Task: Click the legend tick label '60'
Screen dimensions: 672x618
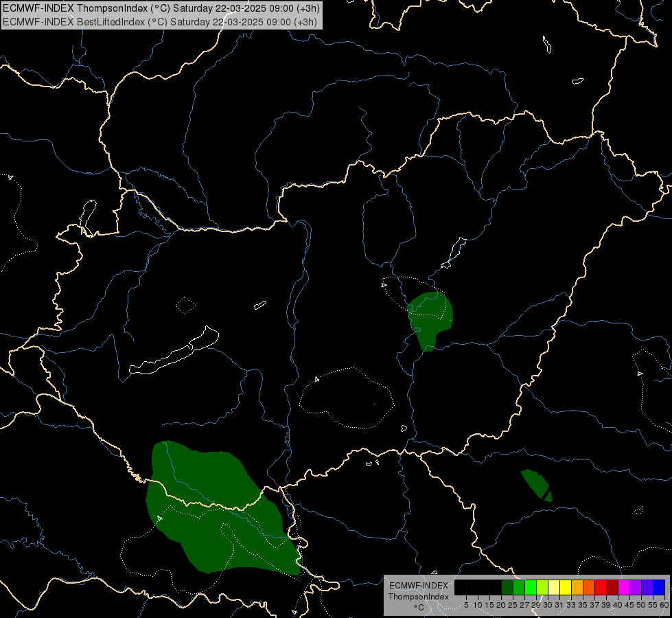Action: tap(664, 605)
